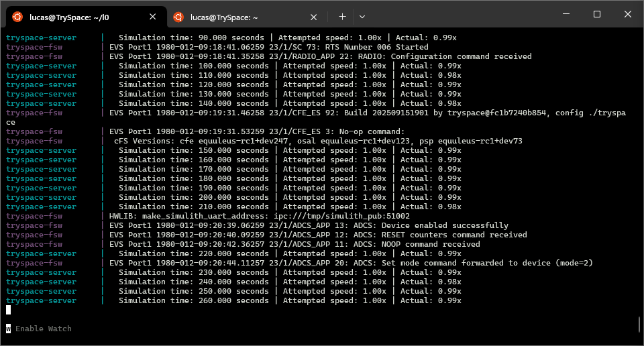The image size is (644, 346).
Task: Open a new terminal tab
Action: coord(342,17)
